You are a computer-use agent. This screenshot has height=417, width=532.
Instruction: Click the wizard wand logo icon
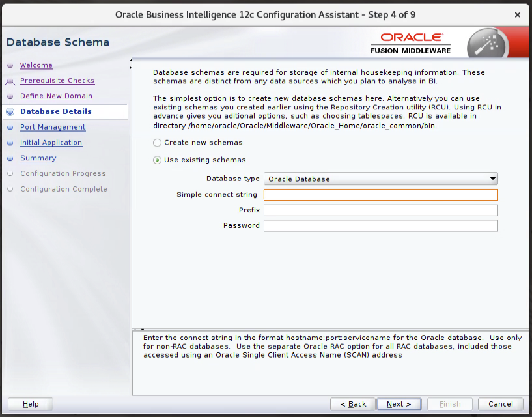click(487, 44)
